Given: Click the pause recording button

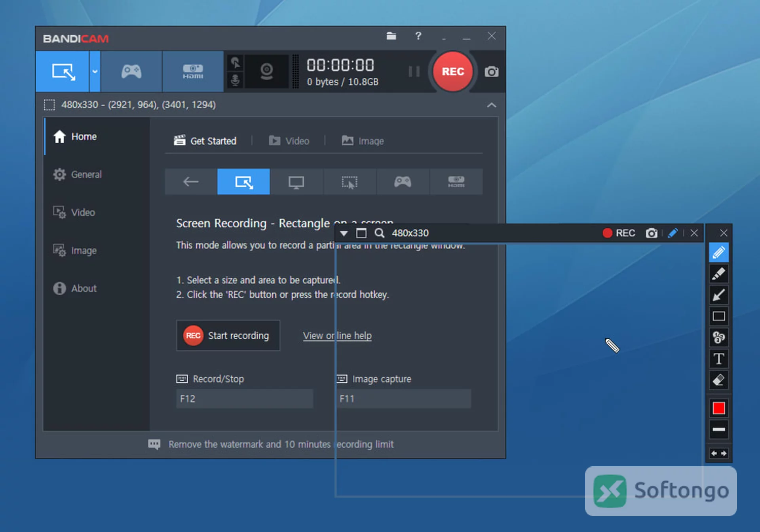Looking at the screenshot, I should pos(414,72).
